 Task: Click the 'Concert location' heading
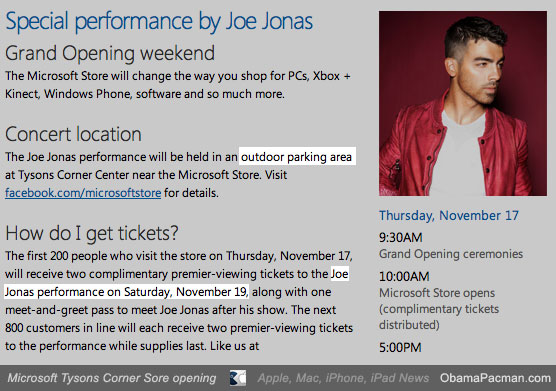pos(73,134)
